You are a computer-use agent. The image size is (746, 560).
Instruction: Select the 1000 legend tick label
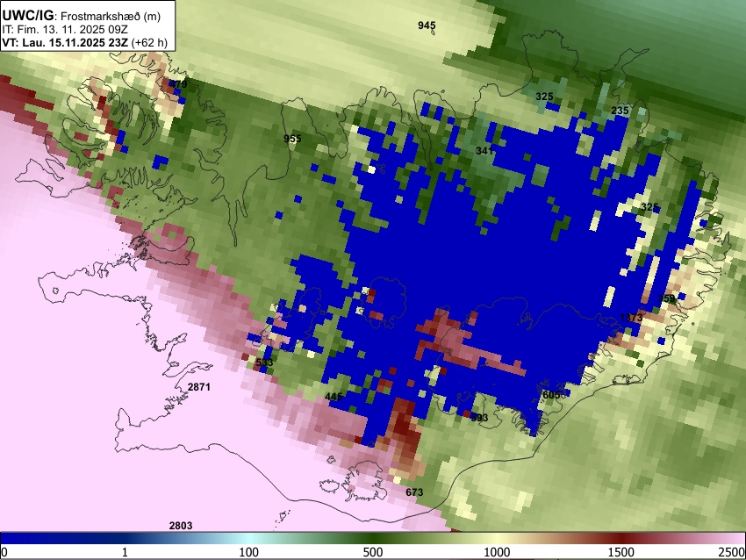(x=497, y=552)
